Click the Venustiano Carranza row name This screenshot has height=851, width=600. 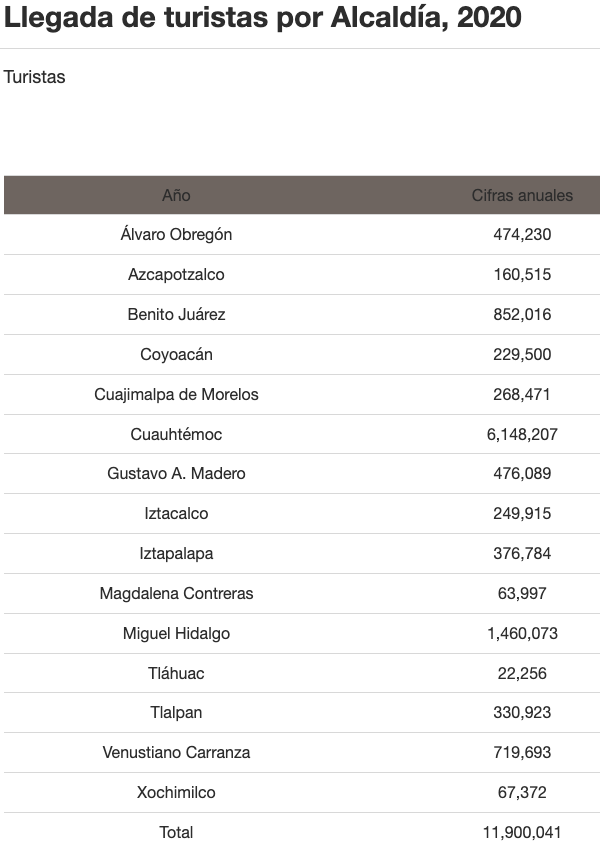click(x=176, y=752)
